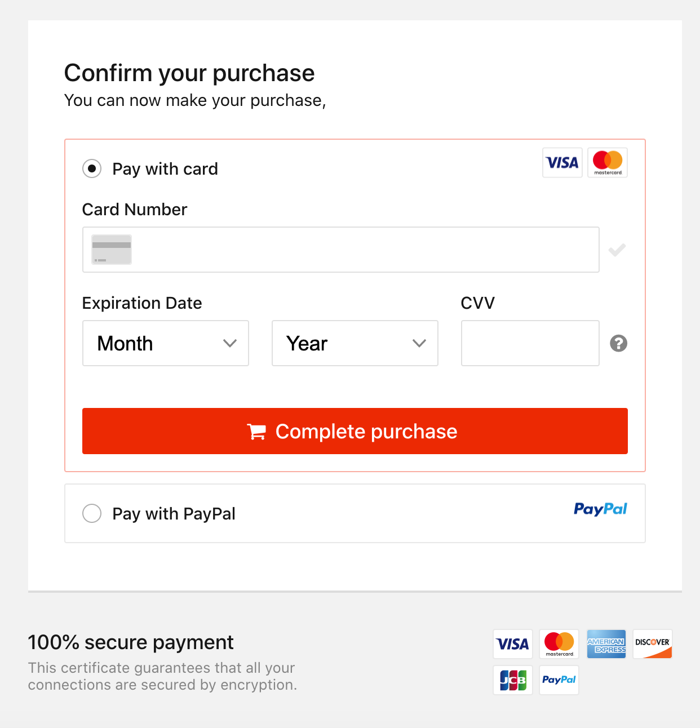Click the Mastercard logo beside Pay with card
700x728 pixels.
click(608, 163)
